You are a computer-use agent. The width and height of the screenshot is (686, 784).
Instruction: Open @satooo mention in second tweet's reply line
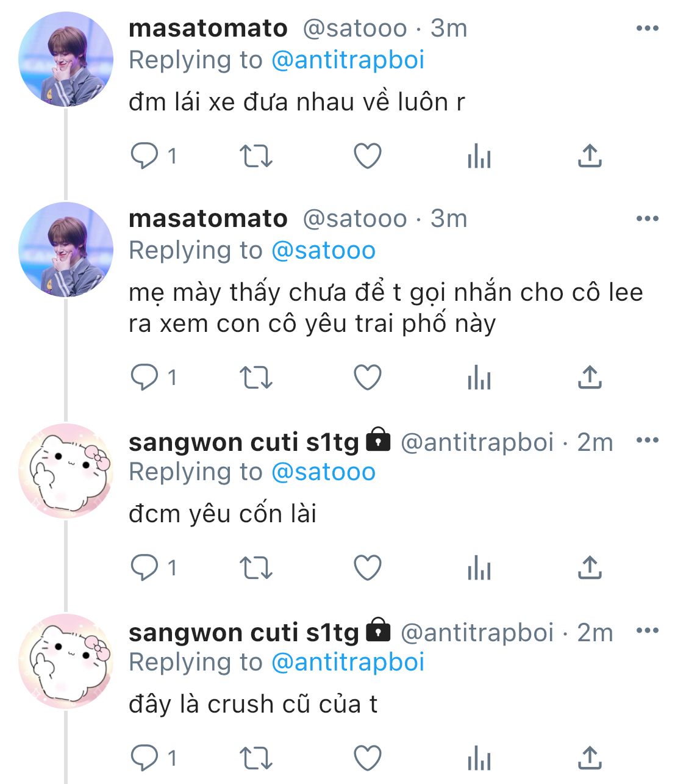[323, 251]
